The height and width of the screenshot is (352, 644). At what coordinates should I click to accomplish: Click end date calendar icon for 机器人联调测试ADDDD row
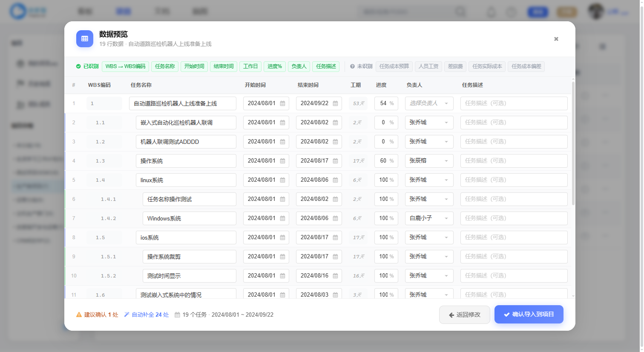(x=335, y=142)
